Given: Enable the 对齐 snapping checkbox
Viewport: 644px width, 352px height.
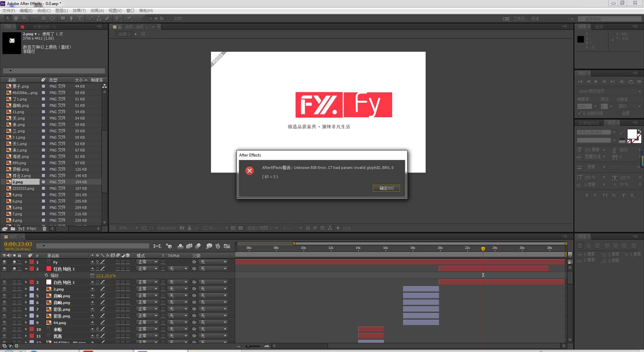Looking at the screenshot, I should click(171, 18).
